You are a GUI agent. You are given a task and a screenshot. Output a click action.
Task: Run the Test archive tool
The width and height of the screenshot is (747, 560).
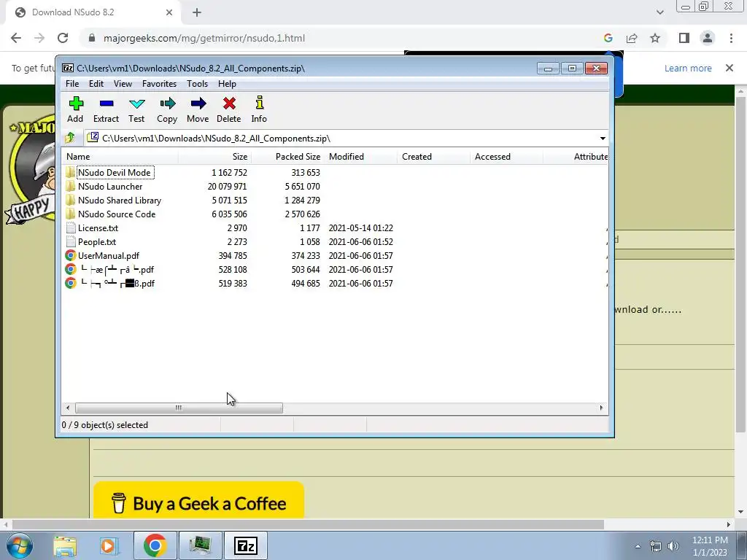point(136,109)
